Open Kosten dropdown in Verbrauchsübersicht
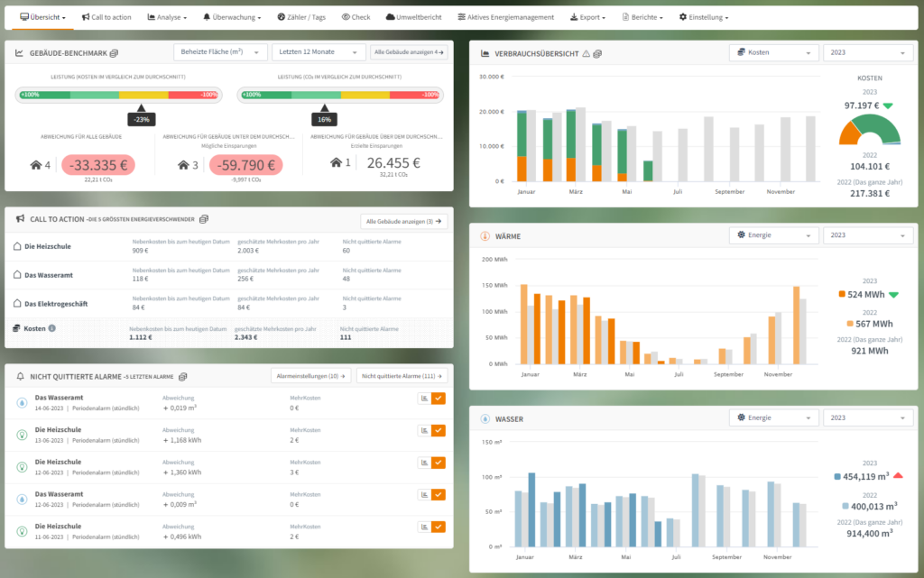The image size is (924, 578). (x=773, y=52)
